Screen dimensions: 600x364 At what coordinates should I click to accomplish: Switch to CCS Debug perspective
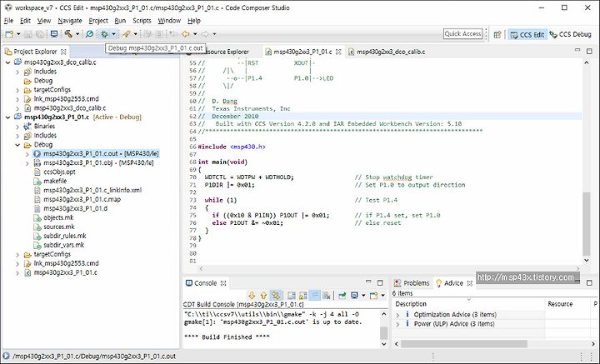point(571,34)
